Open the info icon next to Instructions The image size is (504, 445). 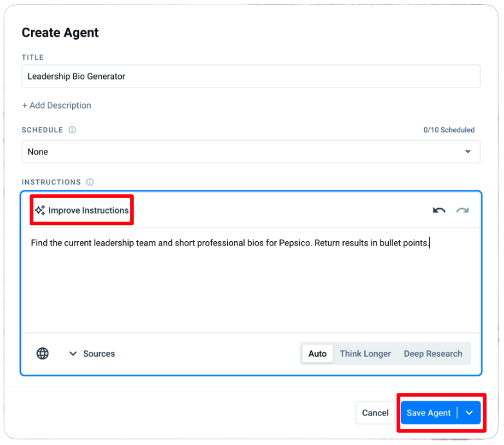click(x=90, y=182)
